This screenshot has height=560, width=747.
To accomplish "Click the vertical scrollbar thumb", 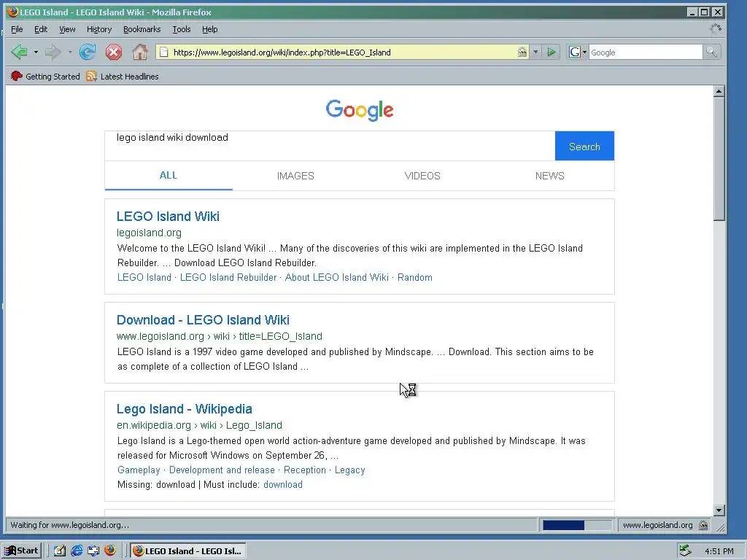I will pos(719,158).
